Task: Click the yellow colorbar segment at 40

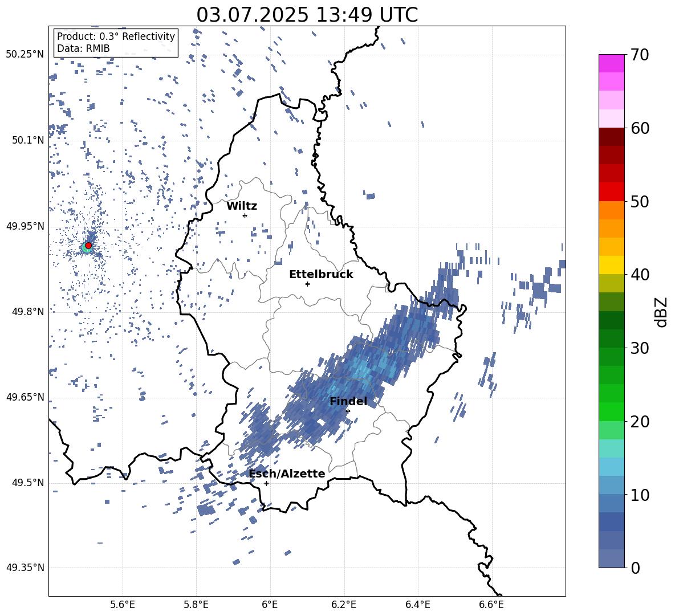Action: (x=611, y=266)
